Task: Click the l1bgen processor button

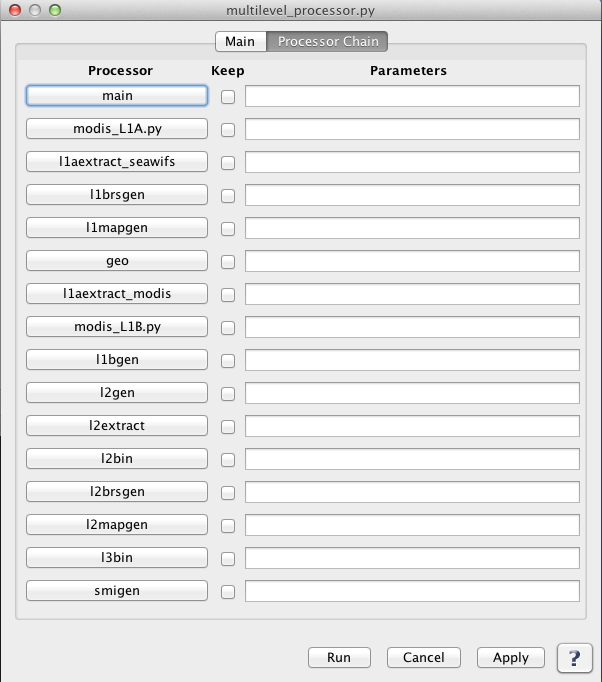Action: pos(117,360)
